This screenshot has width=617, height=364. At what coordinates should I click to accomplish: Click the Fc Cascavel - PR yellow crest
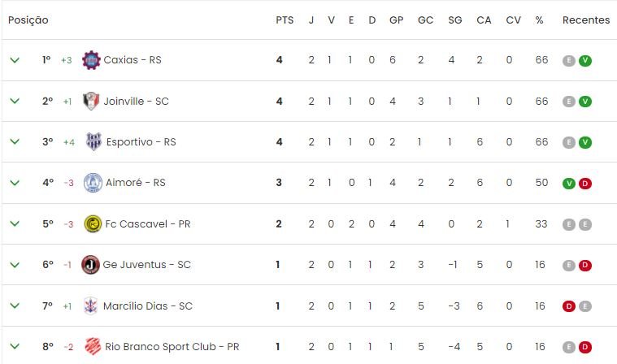tap(93, 224)
